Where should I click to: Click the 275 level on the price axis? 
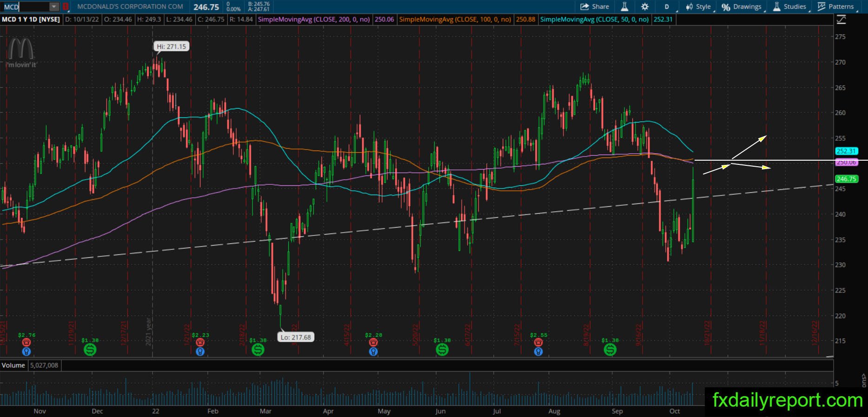pos(840,37)
